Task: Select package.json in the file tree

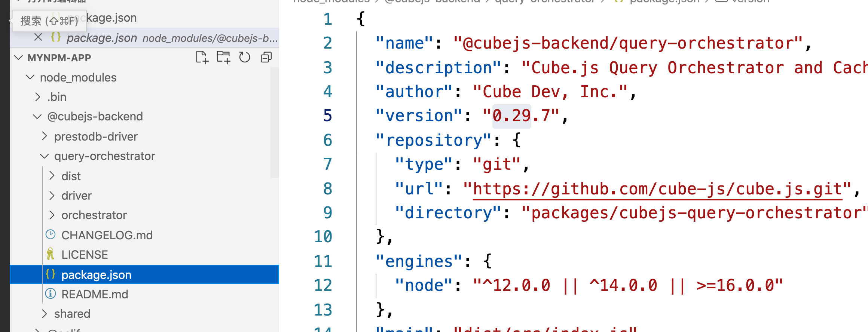Action: [x=144, y=274]
